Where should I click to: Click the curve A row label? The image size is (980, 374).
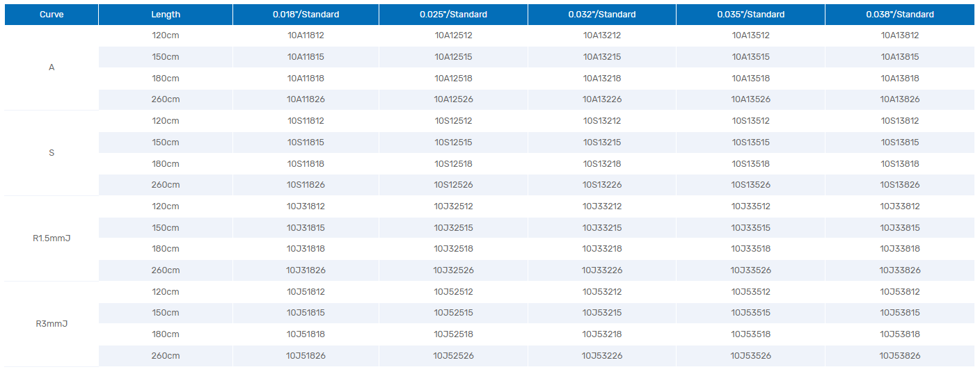tap(52, 67)
